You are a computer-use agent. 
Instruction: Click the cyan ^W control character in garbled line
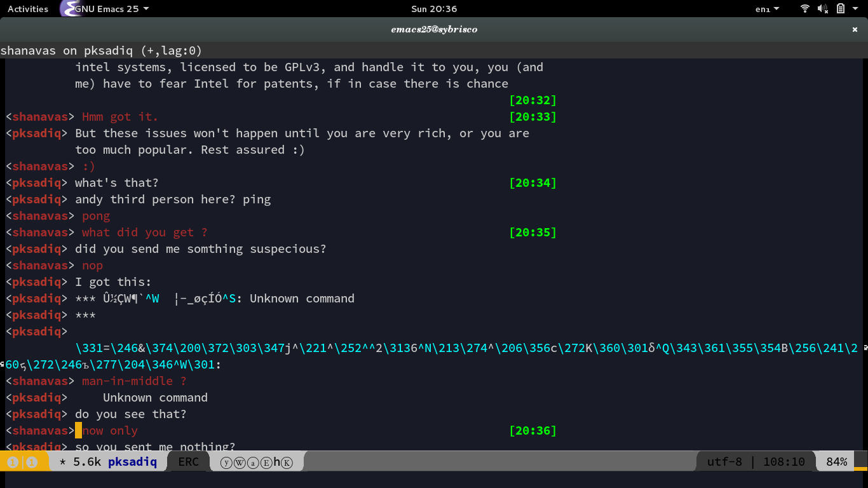pos(152,298)
